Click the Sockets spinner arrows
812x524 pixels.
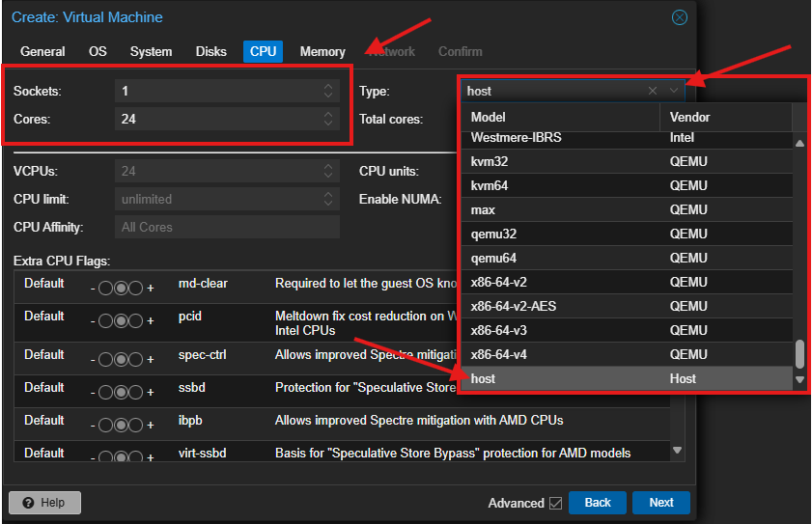click(x=328, y=91)
